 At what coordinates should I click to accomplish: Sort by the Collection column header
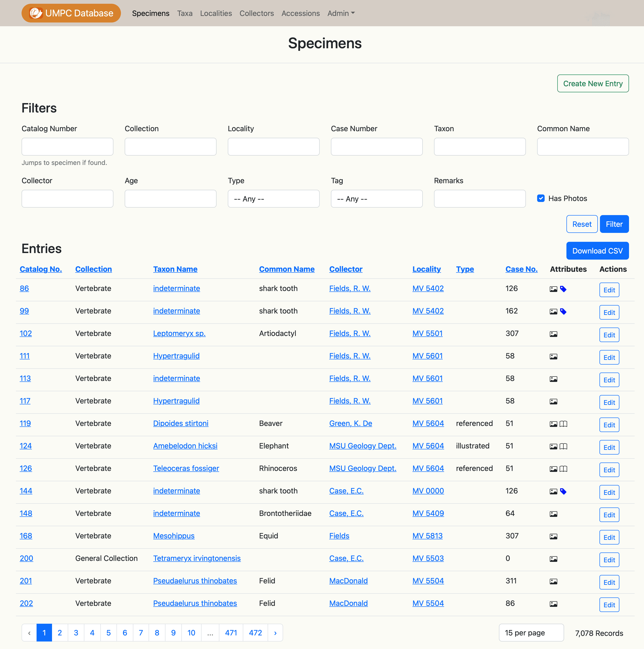point(94,269)
